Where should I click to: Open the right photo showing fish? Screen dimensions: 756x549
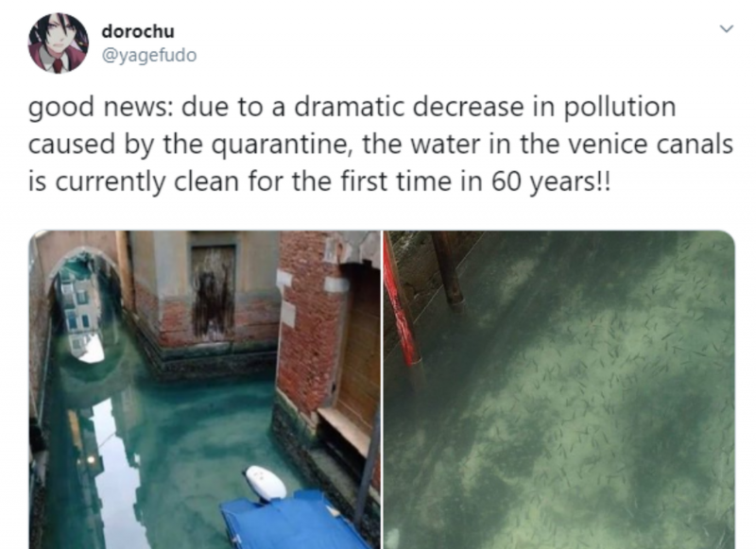(559, 389)
